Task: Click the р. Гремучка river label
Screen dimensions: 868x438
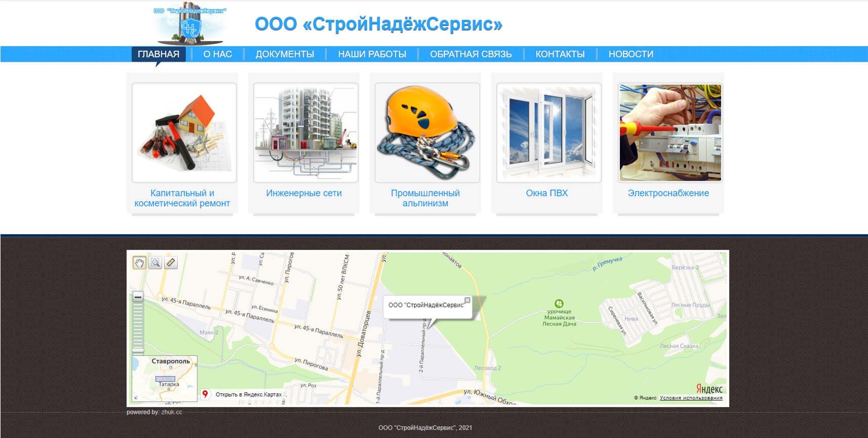Action: coord(607,263)
